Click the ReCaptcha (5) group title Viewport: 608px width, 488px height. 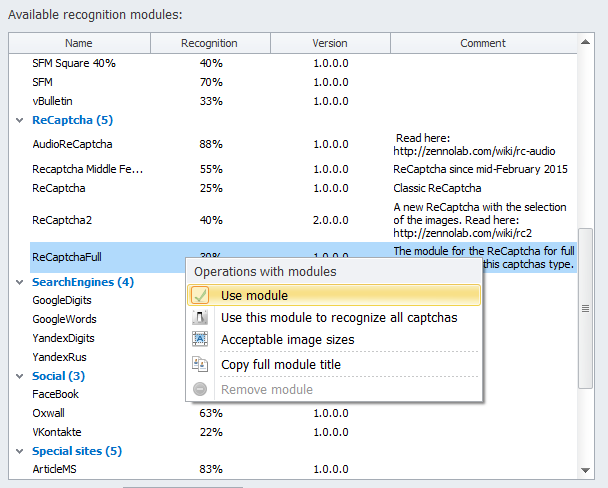[73, 120]
